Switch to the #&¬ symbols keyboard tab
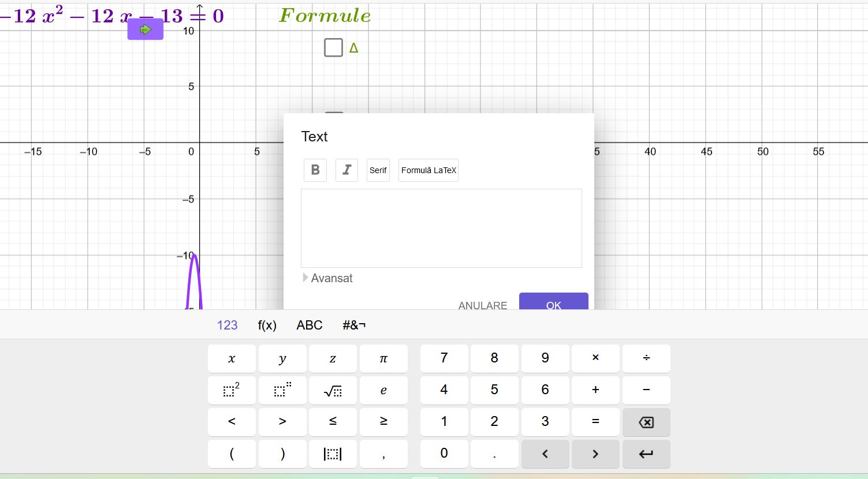The image size is (868, 479). click(x=354, y=325)
